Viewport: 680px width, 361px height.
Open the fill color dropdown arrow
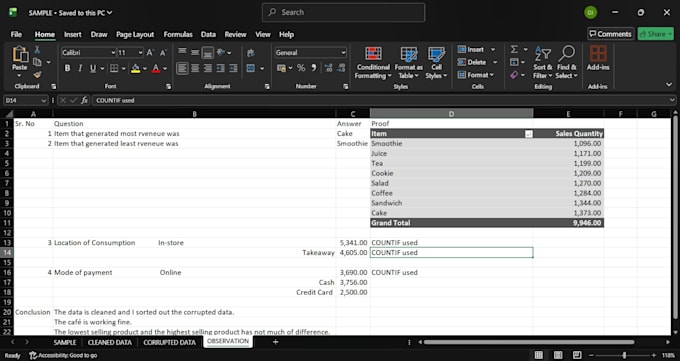pyautogui.click(x=144, y=69)
